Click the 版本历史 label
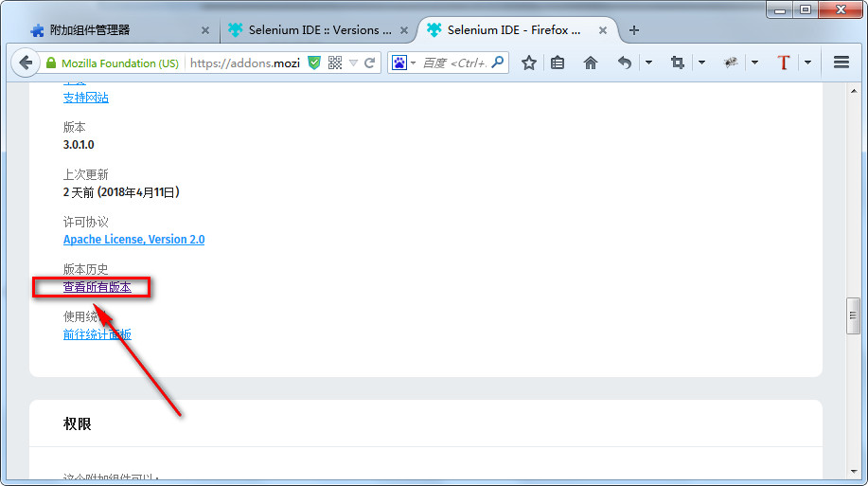 coord(85,269)
